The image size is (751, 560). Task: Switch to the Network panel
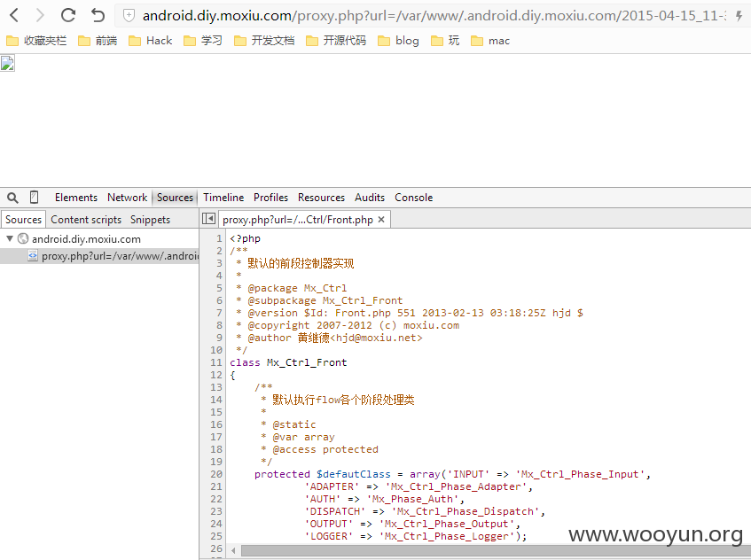tap(128, 198)
